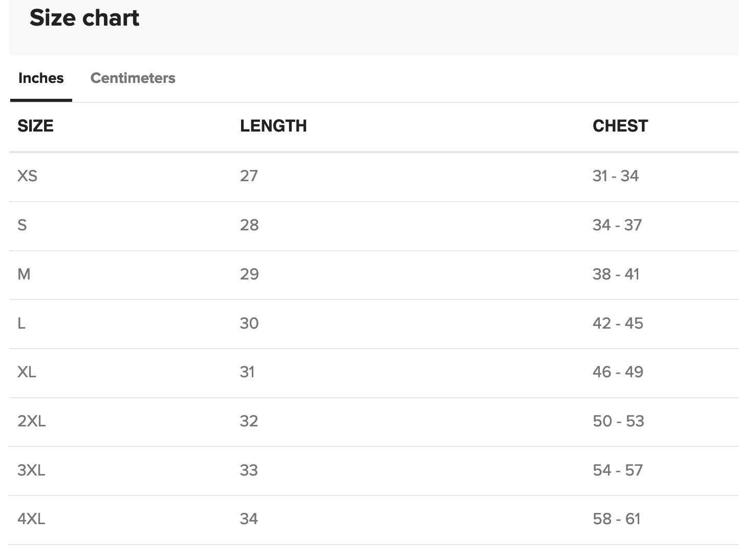Click the length value 33
739x560 pixels.
[249, 470]
